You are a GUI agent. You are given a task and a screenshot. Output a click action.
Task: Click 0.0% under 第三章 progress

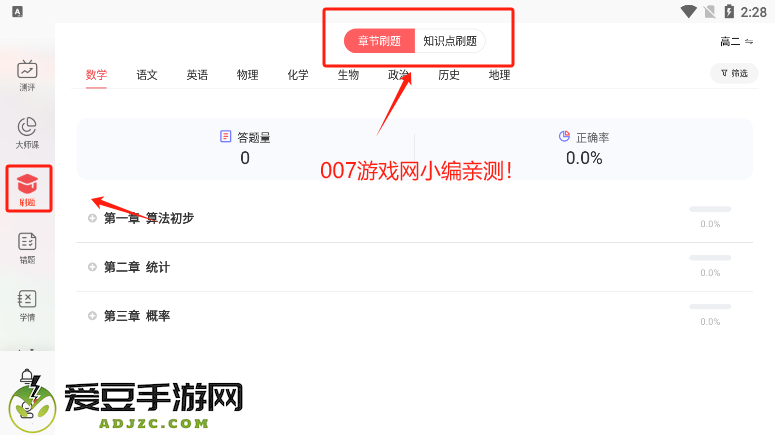pyautogui.click(x=710, y=322)
